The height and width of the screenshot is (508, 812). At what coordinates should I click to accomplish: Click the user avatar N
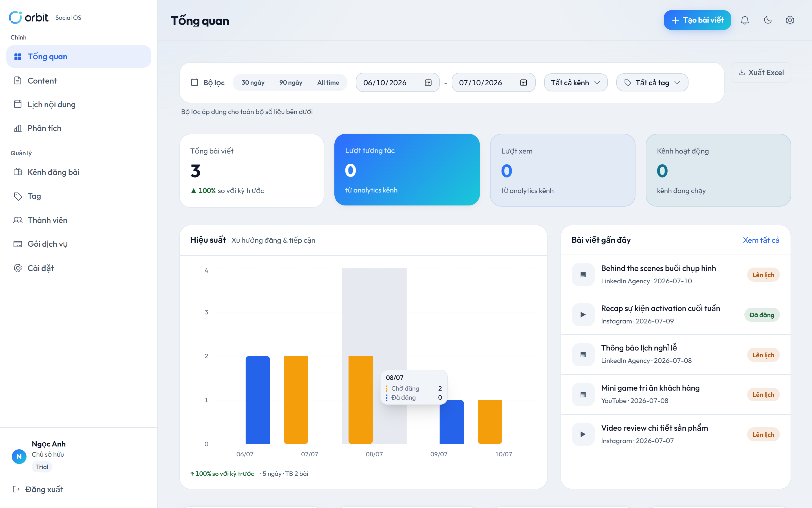(x=19, y=457)
